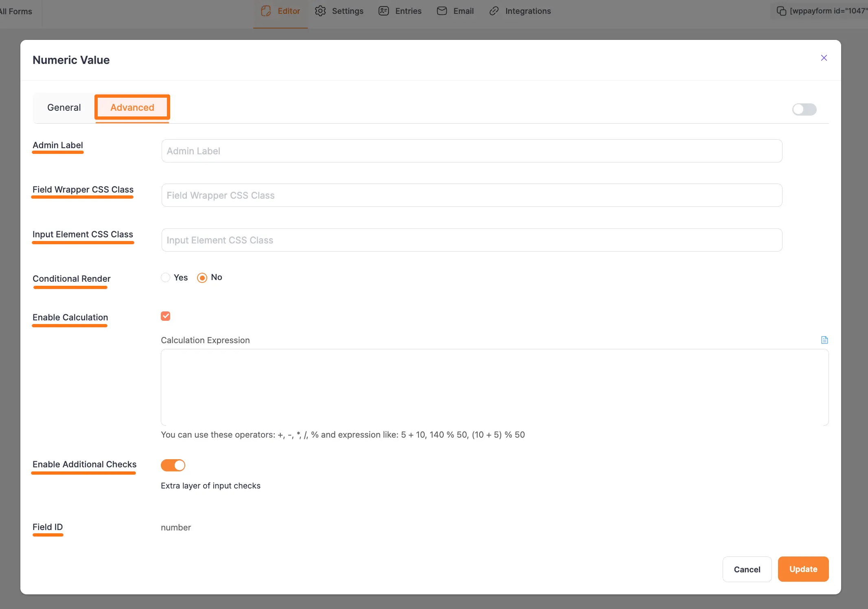
Task: Switch to the General tab
Action: (64, 107)
